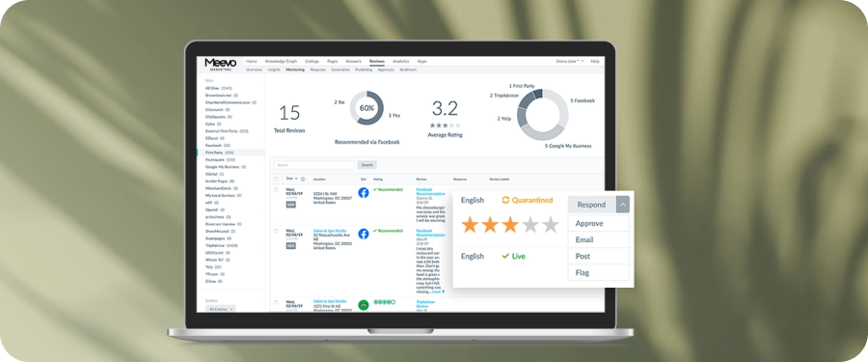Click the review sources donut chart
The image size is (868, 362).
(542, 115)
